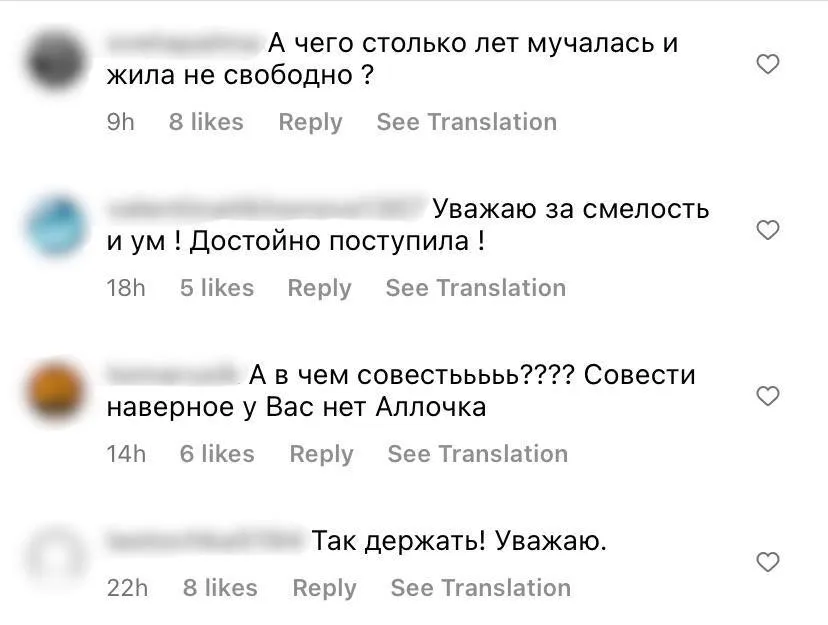Translate the "Так держать! Уважаю." comment
Image resolution: width=828 pixels, height=625 pixels.
click(x=480, y=587)
